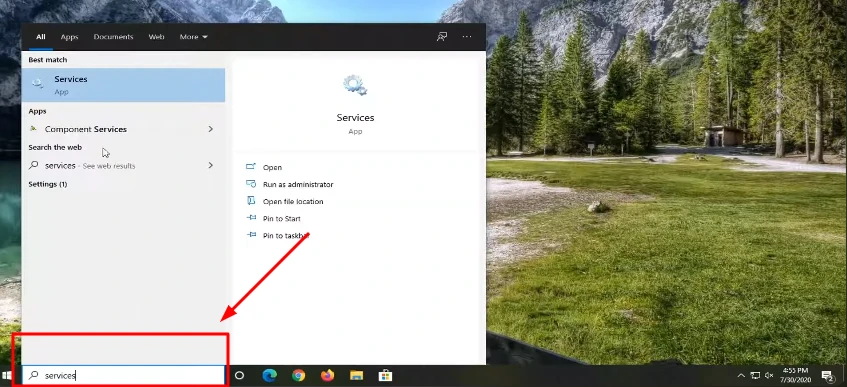Choose Run as administrator
This screenshot has height=387, width=847.
[x=298, y=184]
